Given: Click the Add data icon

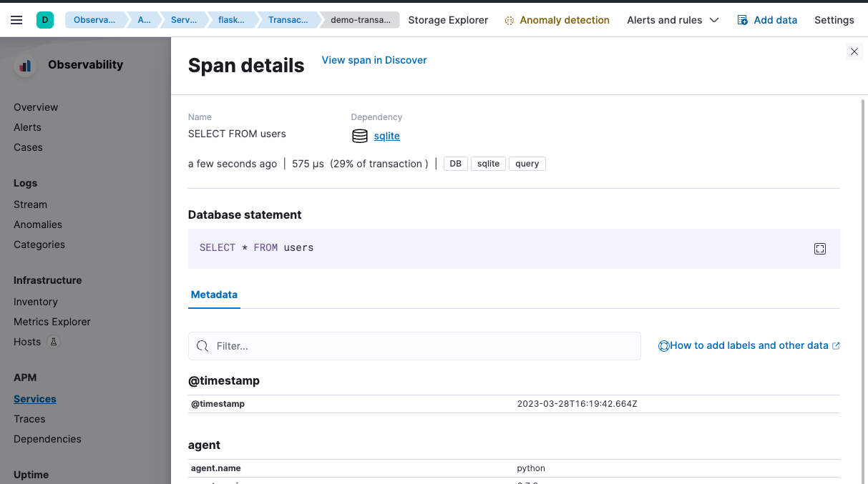Looking at the screenshot, I should click(x=743, y=20).
